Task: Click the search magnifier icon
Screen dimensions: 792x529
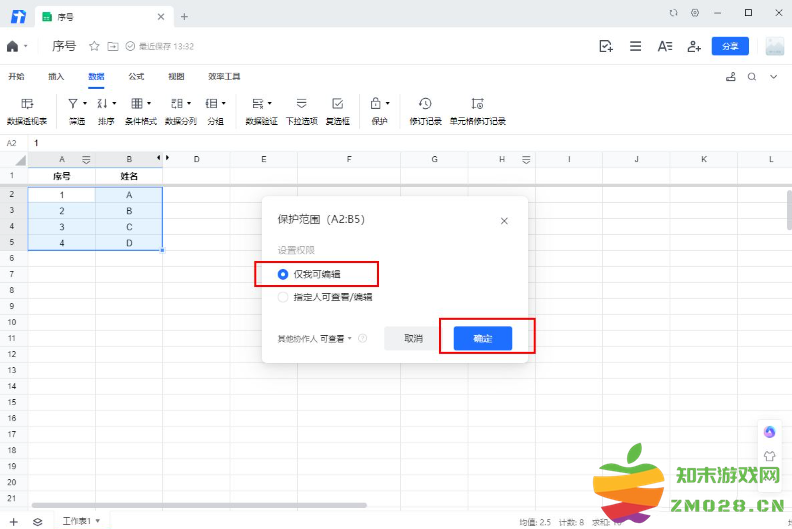Action: 773,76
